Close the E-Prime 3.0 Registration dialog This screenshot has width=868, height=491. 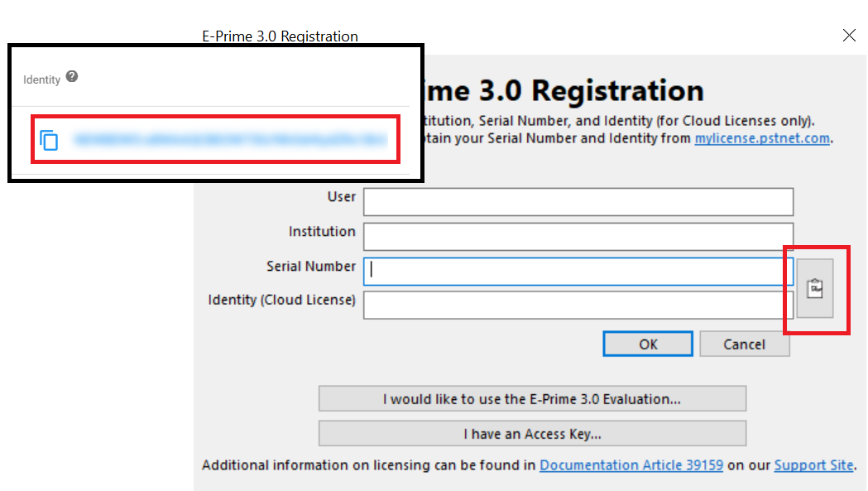point(849,36)
